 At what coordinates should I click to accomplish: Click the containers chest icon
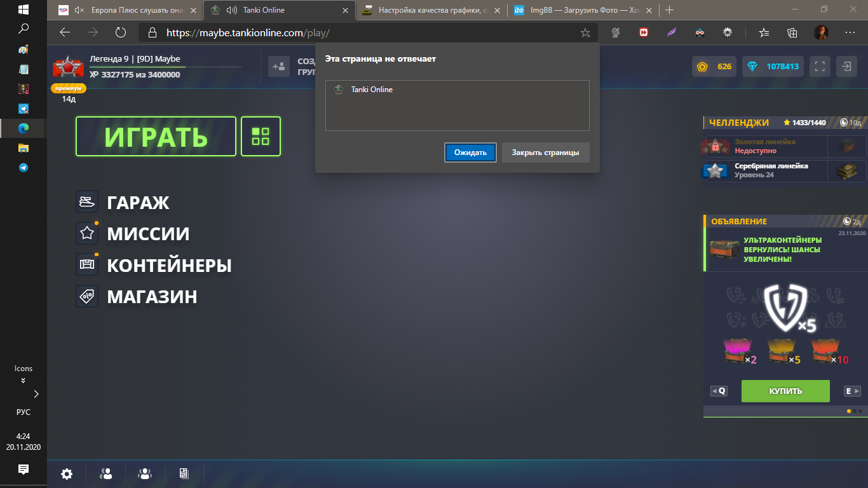click(87, 265)
